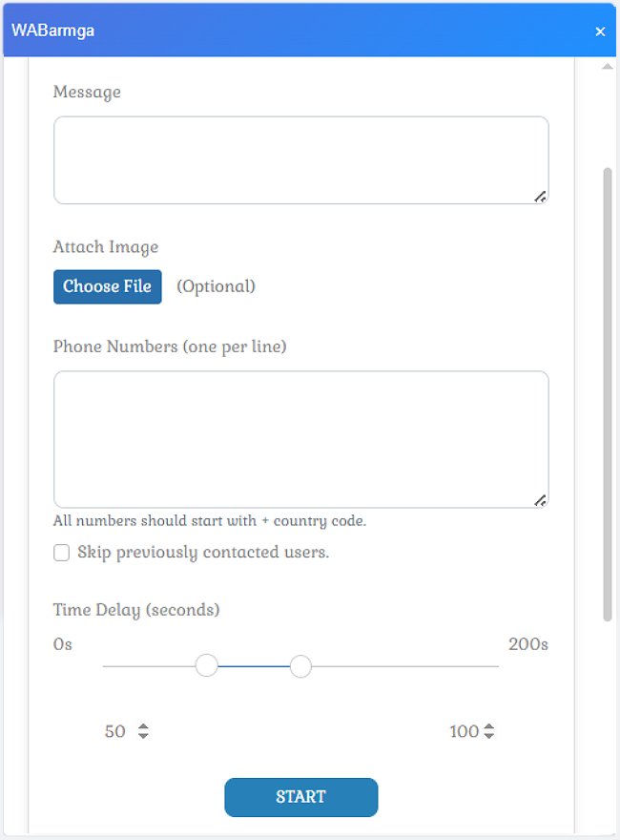This screenshot has height=840, width=620.
Task: Click the blue range between slider handles
Action: 254,666
